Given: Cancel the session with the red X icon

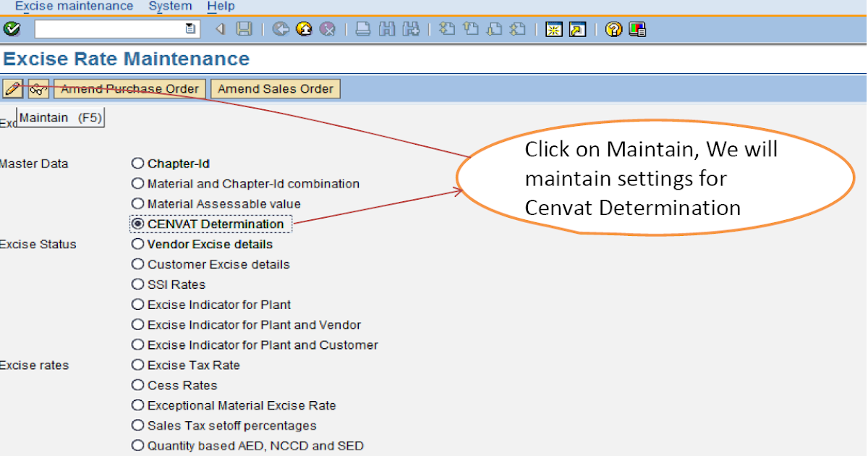Looking at the screenshot, I should (x=327, y=30).
